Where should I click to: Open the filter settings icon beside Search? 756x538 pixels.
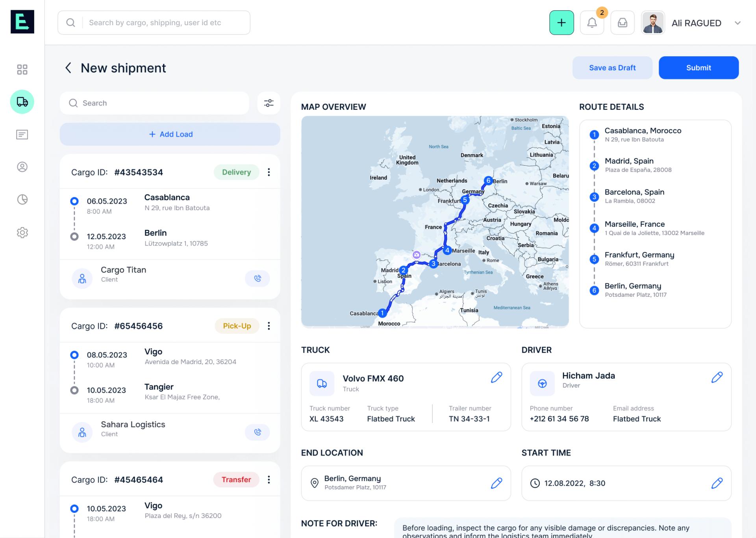pyautogui.click(x=269, y=103)
